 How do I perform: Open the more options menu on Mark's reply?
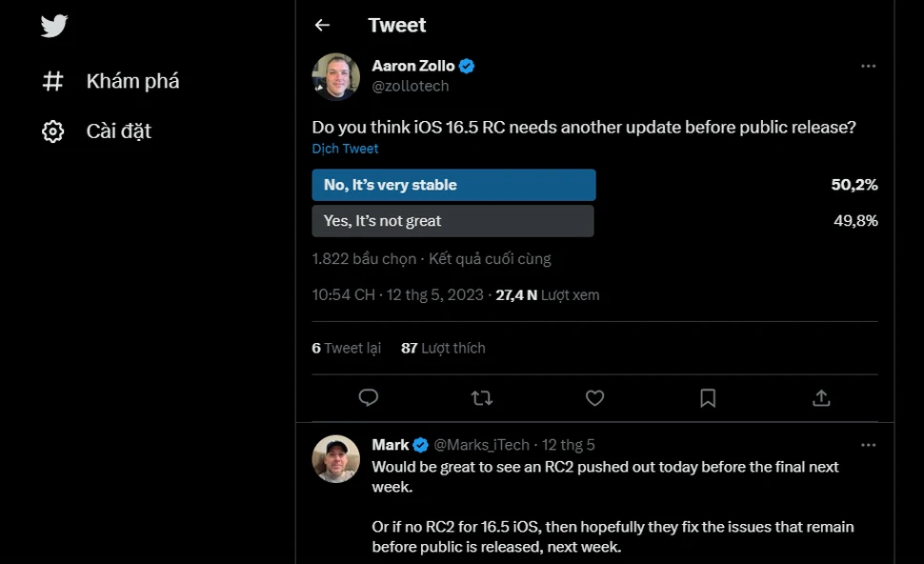[868, 444]
